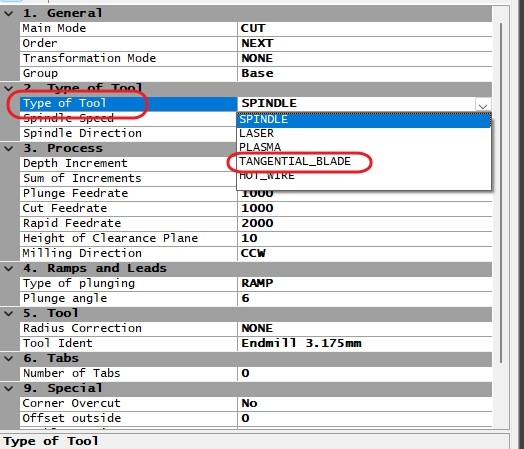Screen dimensions: 524x449
Task: Select the Corner Overcut property label
Action: (72, 404)
